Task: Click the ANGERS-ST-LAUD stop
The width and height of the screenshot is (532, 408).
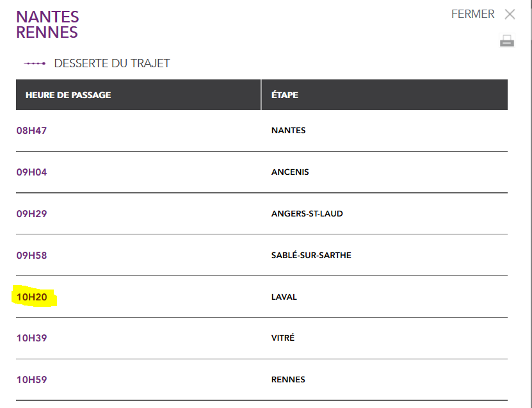Action: point(307,214)
